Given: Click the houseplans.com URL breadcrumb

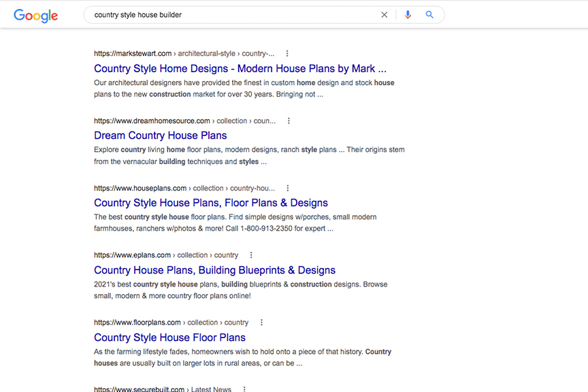Looking at the screenshot, I should [184, 188].
